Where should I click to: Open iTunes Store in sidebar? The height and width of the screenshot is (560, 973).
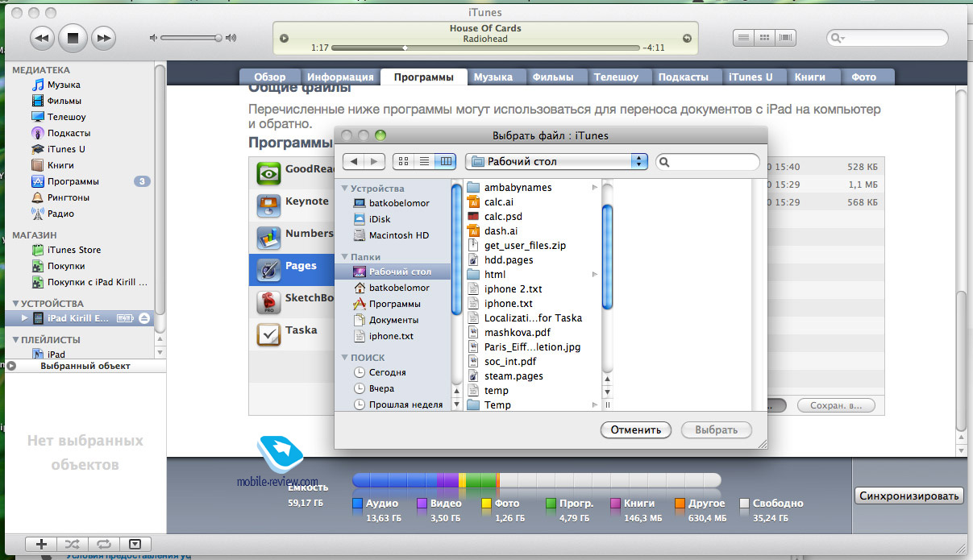[73, 250]
